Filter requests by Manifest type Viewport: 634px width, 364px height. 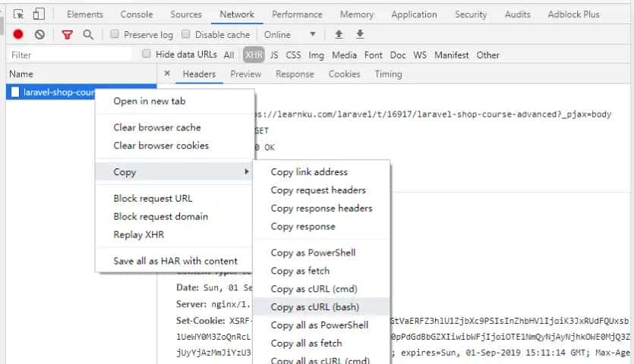click(x=452, y=55)
